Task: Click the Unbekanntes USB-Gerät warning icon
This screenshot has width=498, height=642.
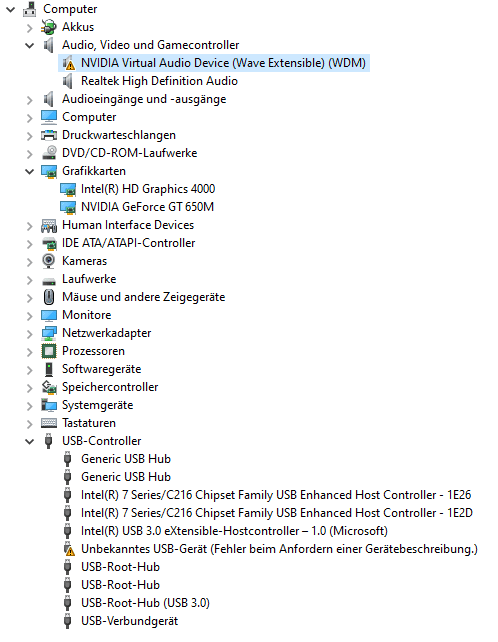Action: (x=69, y=549)
